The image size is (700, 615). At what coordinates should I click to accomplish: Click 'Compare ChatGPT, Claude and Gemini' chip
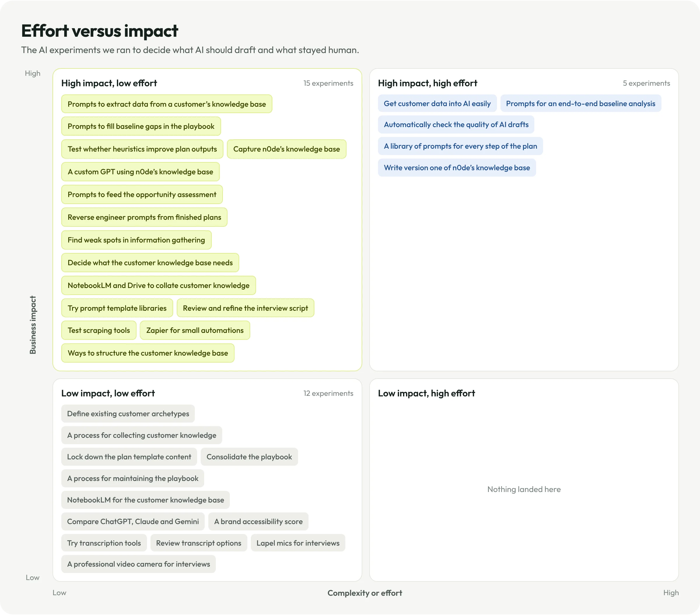133,521
